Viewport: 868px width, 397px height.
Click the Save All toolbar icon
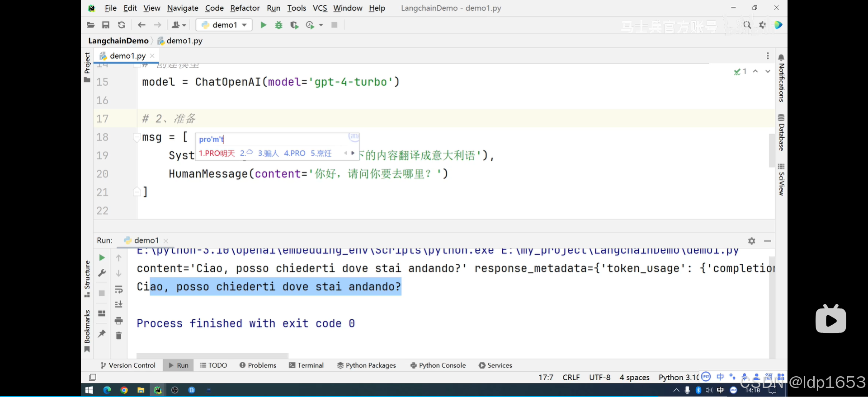(106, 25)
